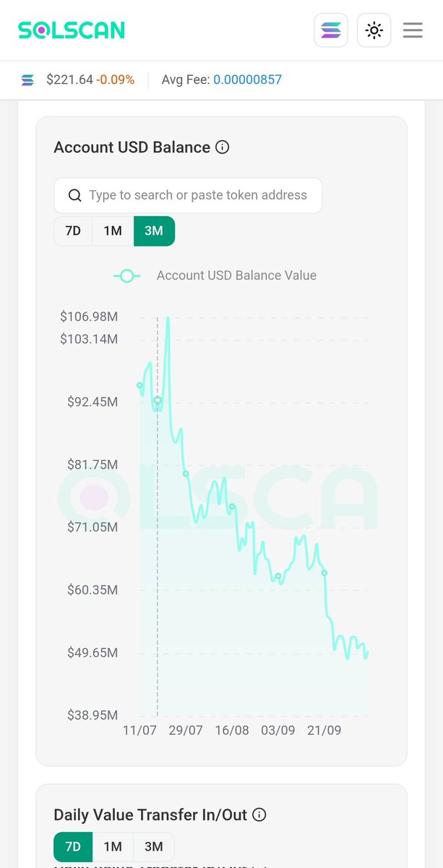Image resolution: width=443 pixels, height=868 pixels.
Task: Click the Avg Fee value link
Action: tap(247, 80)
